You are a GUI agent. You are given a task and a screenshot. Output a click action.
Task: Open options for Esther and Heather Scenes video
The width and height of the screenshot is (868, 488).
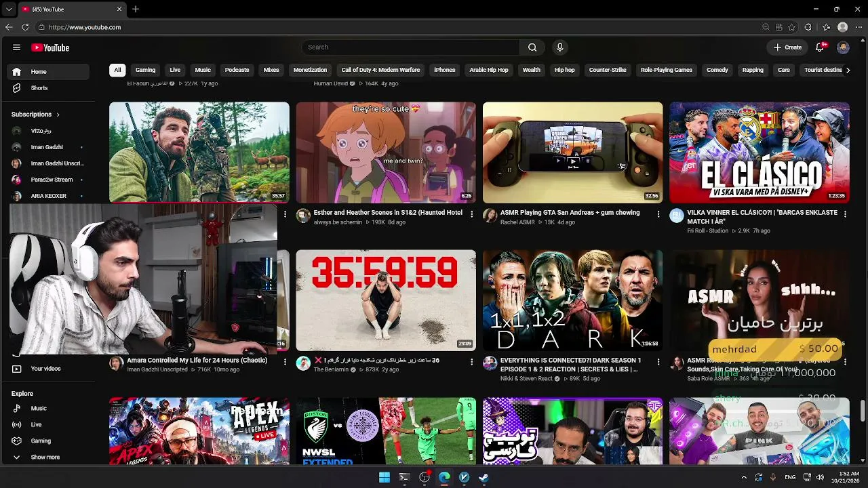[472, 214]
